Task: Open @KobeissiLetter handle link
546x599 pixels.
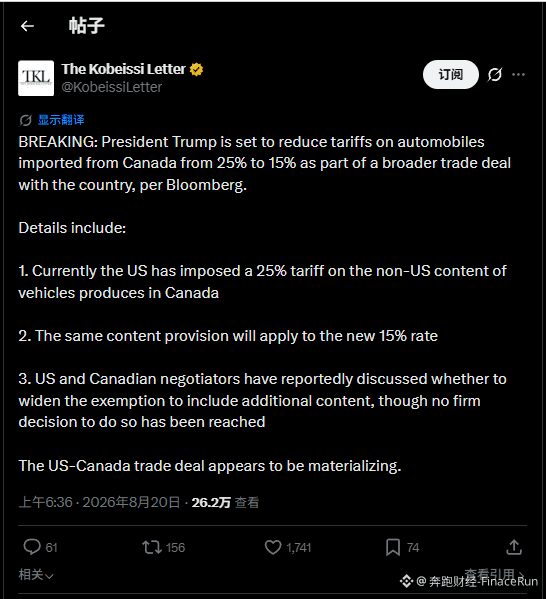Action: (112, 87)
